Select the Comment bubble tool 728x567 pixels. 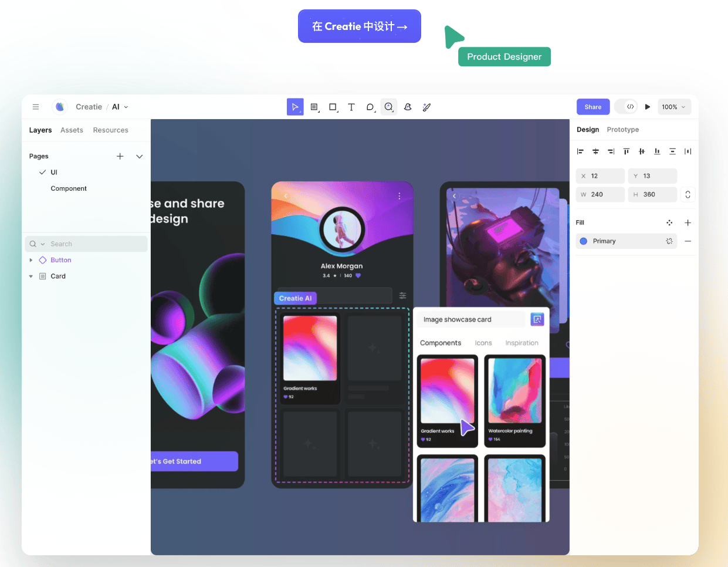click(x=370, y=107)
